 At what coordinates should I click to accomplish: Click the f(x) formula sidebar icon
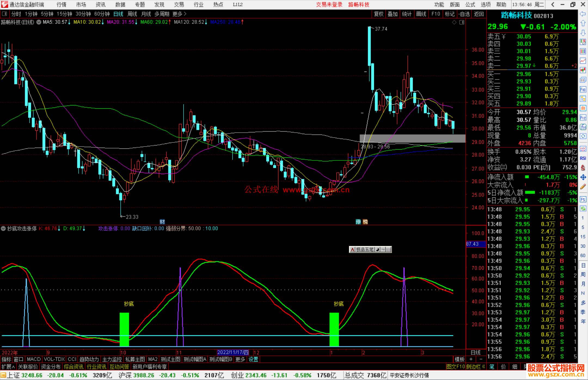[x=583, y=127]
